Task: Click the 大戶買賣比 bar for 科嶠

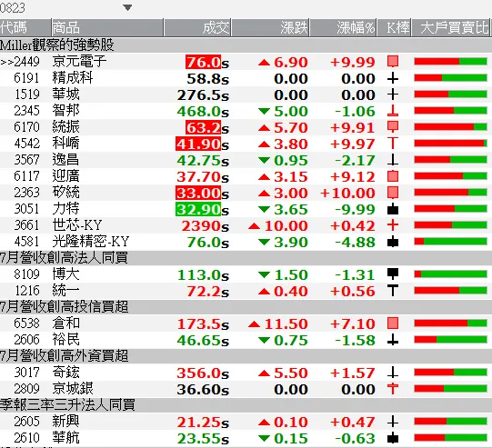Action: 450,144
